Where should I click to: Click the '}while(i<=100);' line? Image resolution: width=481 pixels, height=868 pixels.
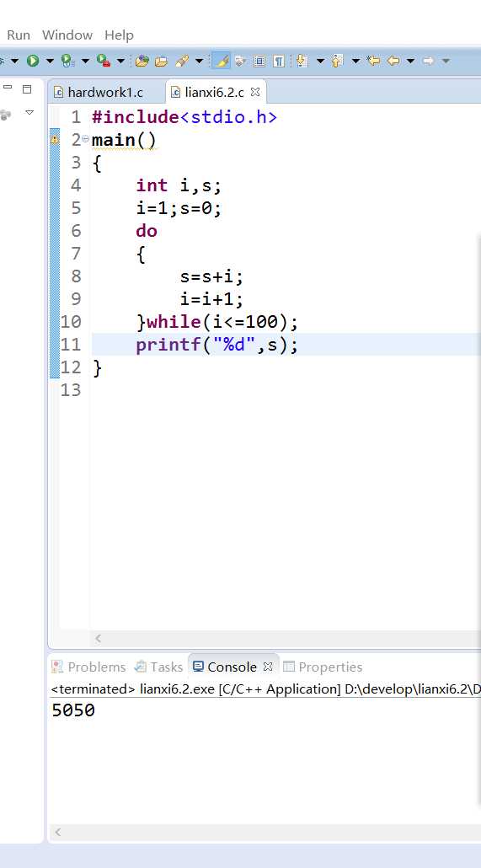(x=217, y=322)
